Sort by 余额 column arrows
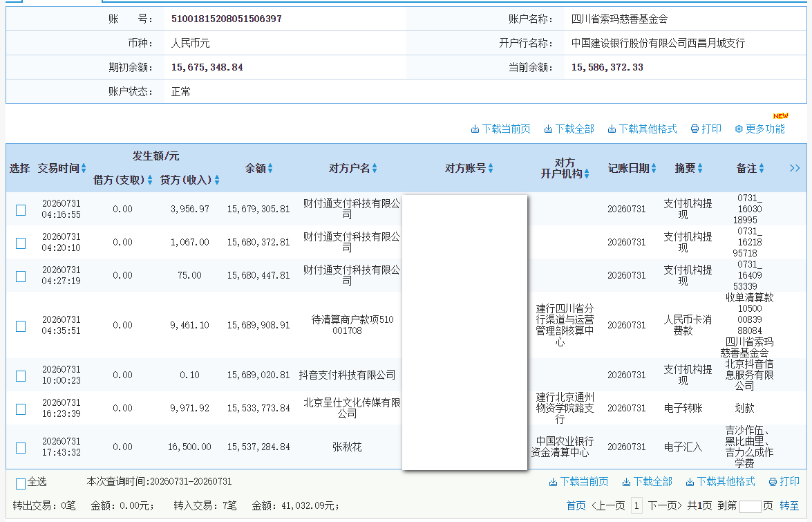 tap(270, 168)
